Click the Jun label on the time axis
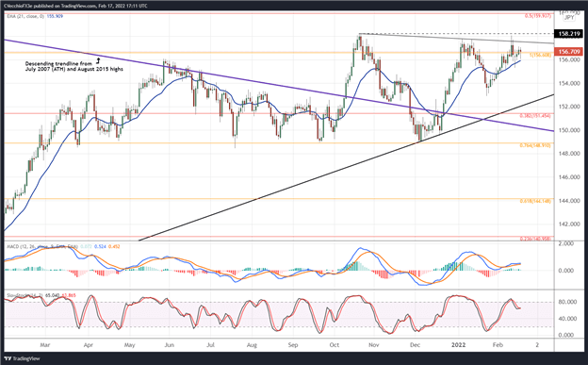The width and height of the screenshot is (588, 365). pyautogui.click(x=169, y=345)
